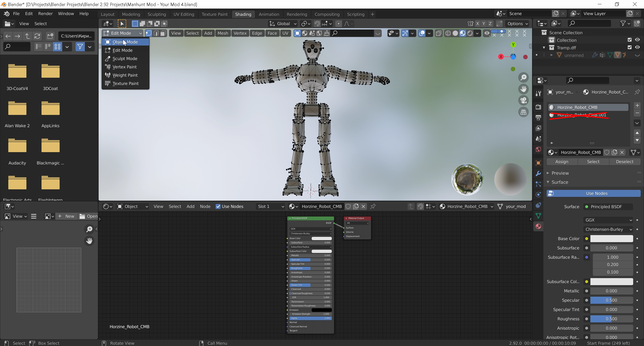Open the Modifier properties wrench tab
Viewport: 644px width, 346px height.
coord(538,174)
